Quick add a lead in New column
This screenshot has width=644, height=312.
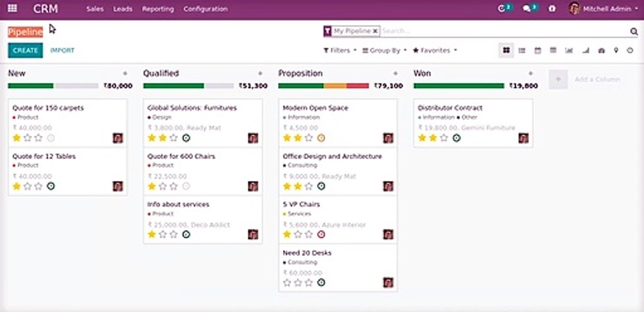125,74
